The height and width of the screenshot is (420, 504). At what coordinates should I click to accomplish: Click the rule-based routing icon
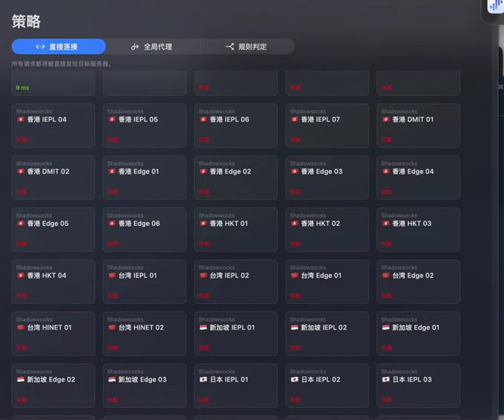click(x=230, y=47)
